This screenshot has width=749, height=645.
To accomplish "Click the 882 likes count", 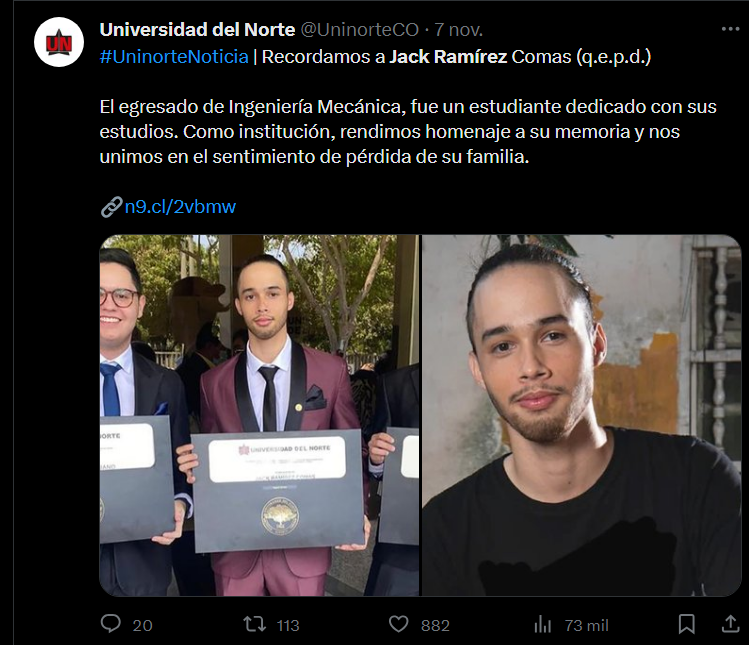I will pyautogui.click(x=435, y=625).
